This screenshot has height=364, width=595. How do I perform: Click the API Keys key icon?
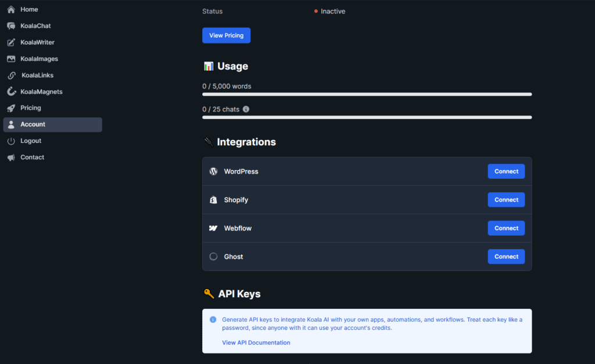209,294
